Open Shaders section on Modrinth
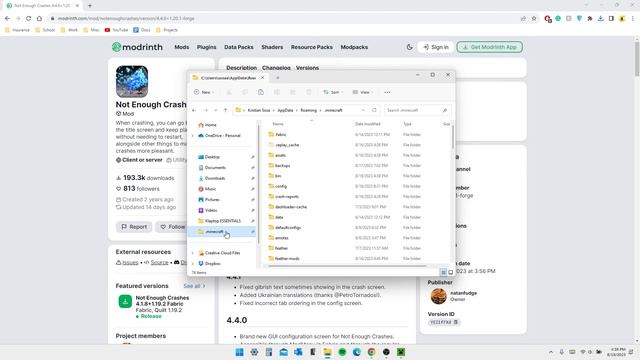Screen dimensions: 640x360 (x=272, y=47)
